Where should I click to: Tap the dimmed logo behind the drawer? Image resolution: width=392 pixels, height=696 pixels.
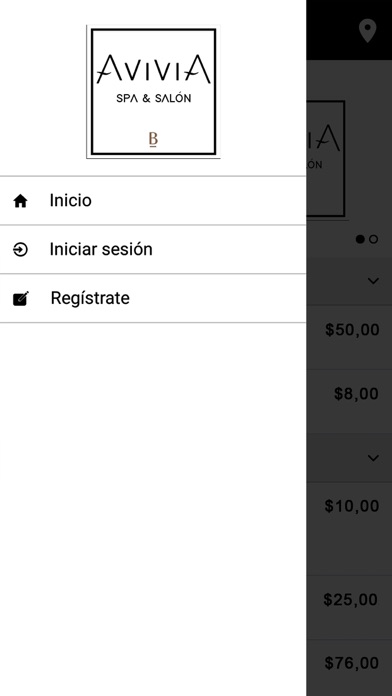pos(325,158)
